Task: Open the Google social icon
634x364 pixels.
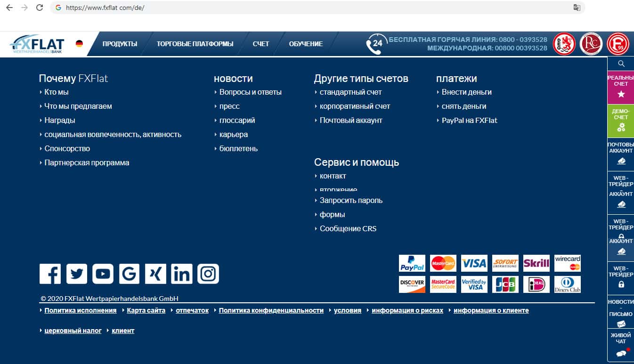Action: (x=129, y=274)
